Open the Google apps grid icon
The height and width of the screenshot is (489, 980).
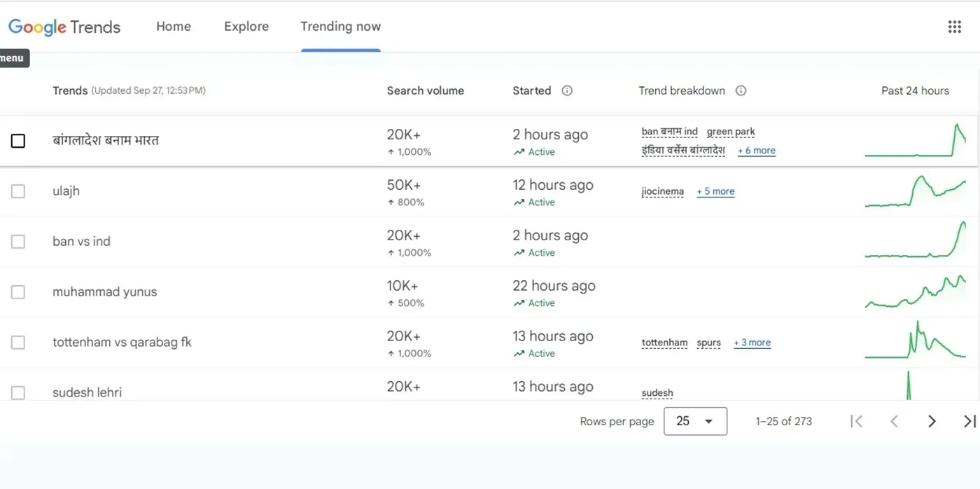point(954,27)
